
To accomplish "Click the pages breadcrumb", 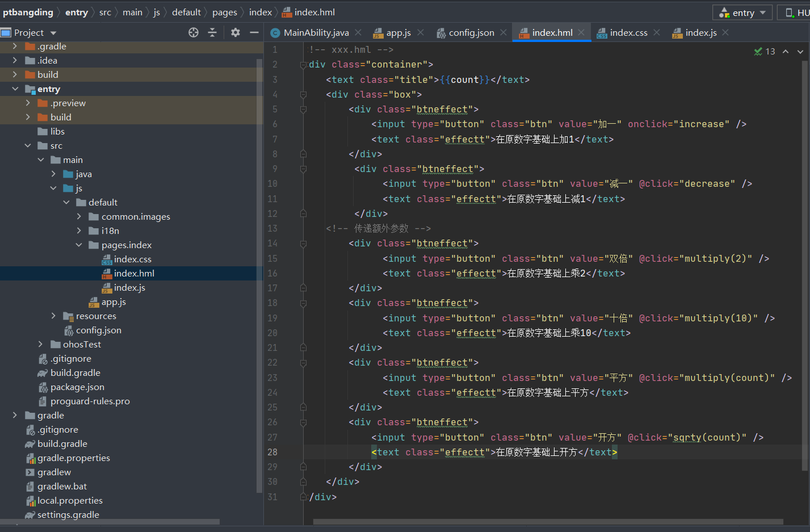I will click(225, 12).
